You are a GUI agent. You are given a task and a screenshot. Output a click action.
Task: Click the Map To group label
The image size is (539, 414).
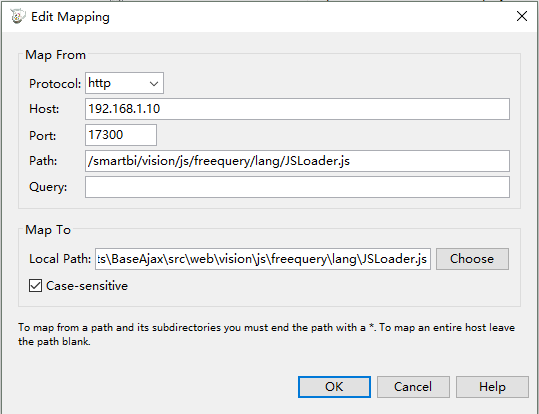pos(48,230)
